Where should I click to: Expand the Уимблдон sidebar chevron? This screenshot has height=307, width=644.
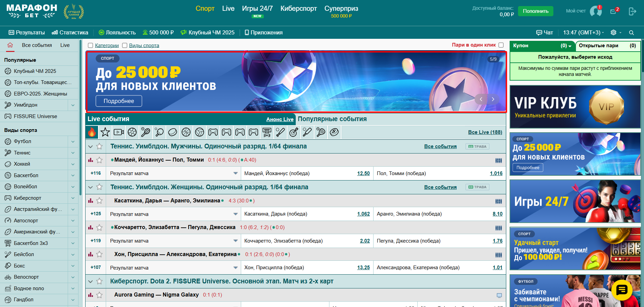(73, 105)
